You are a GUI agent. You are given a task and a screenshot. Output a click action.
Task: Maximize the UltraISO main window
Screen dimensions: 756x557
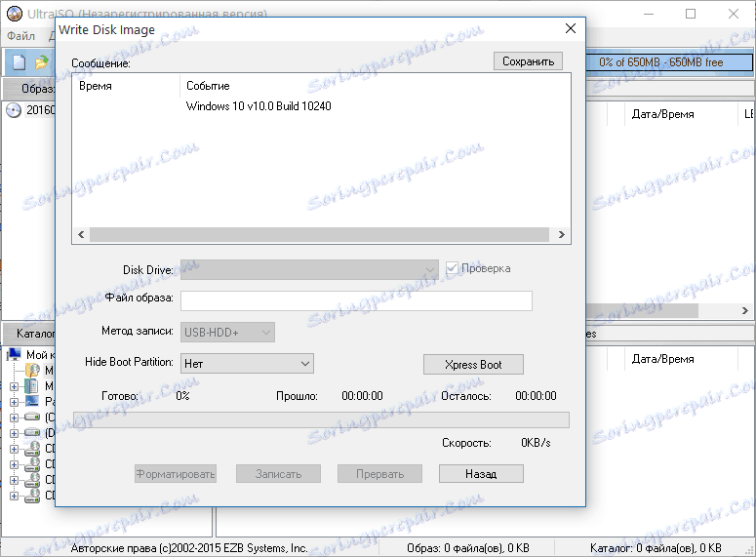(691, 14)
